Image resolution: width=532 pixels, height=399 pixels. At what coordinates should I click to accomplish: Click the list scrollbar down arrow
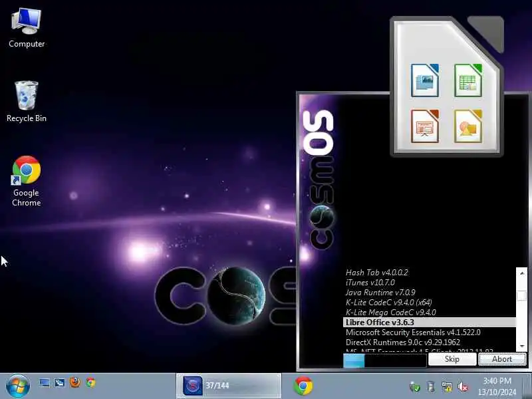522,346
